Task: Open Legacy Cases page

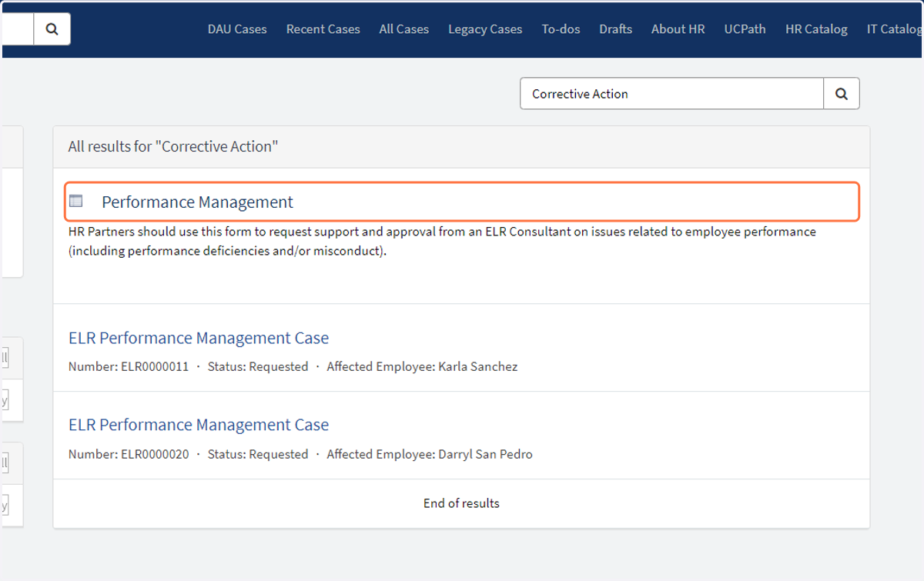Action: click(x=485, y=29)
